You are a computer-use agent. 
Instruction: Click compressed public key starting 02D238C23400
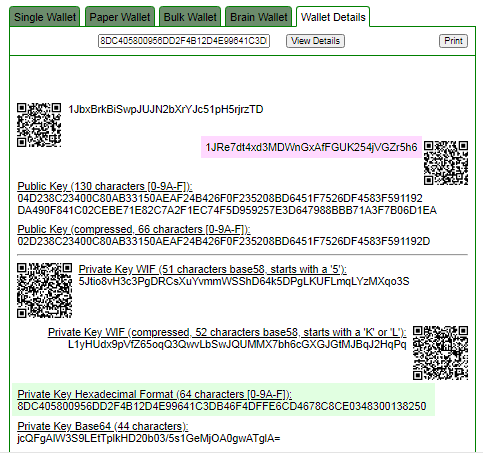tap(224, 241)
